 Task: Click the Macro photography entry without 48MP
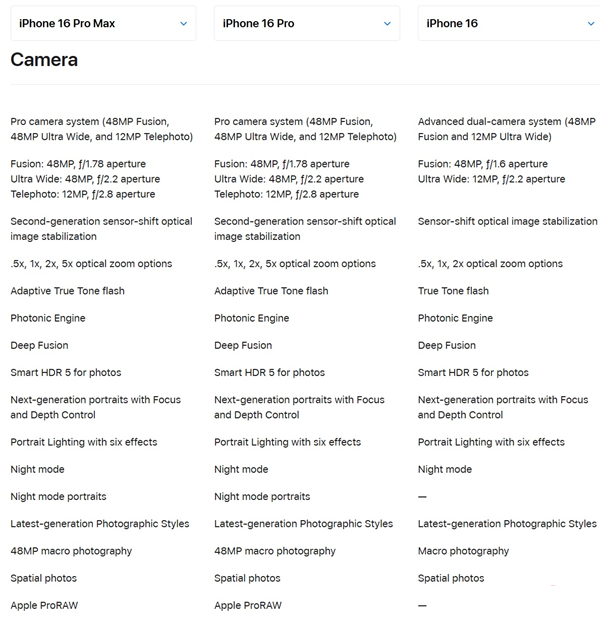(463, 551)
